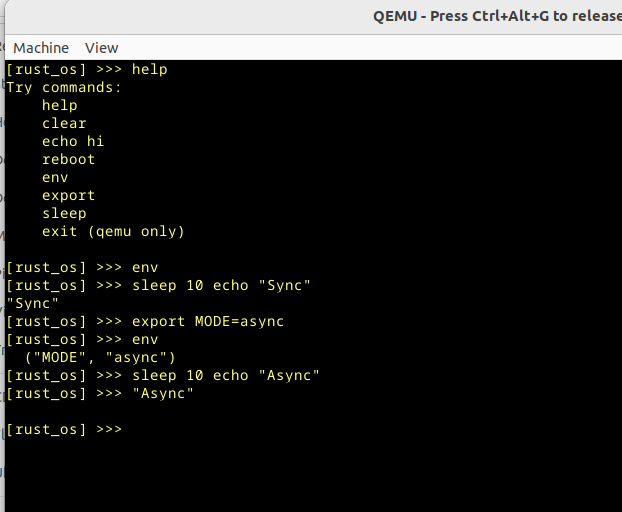Image resolution: width=622 pixels, height=512 pixels.
Task: Click 'exit (qemu only)' in the commands list
Action: coord(113,232)
